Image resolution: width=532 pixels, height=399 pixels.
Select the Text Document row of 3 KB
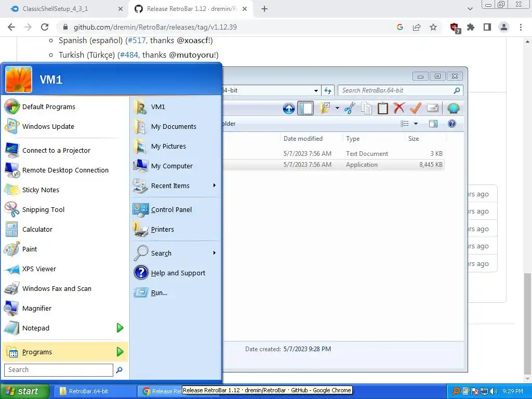pyautogui.click(x=334, y=154)
